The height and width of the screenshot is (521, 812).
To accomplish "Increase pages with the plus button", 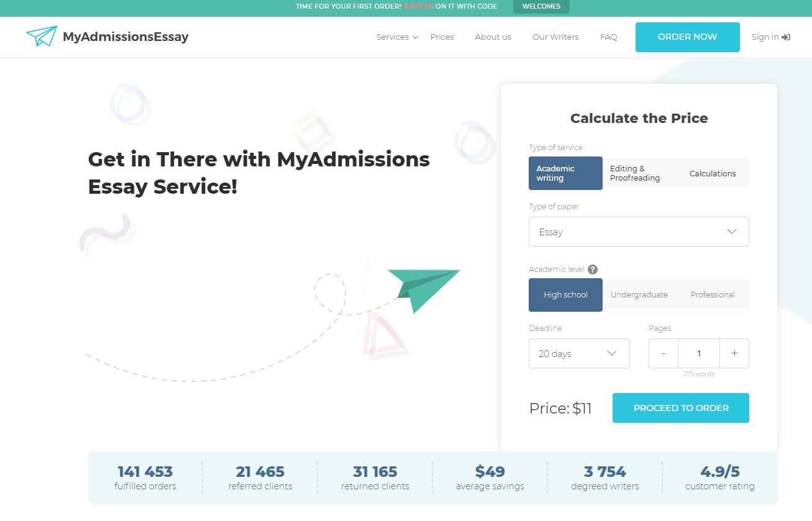I will [x=734, y=353].
